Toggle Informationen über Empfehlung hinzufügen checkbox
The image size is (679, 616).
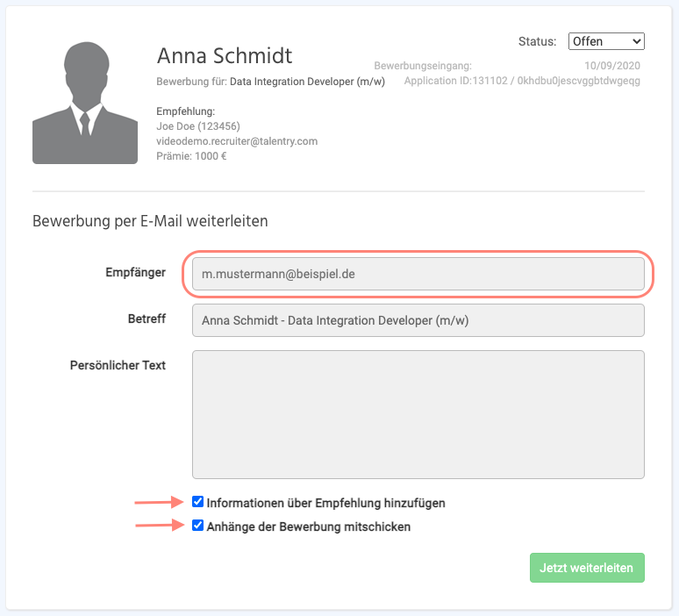point(198,503)
